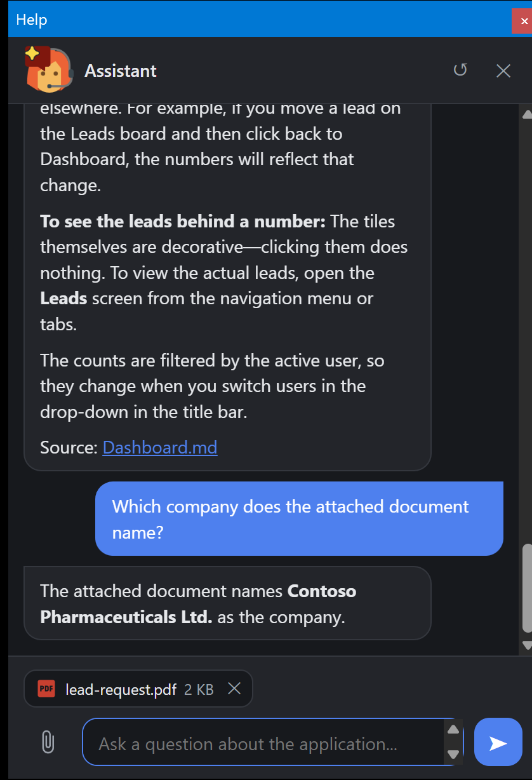Click the Assistant avatar icon
Viewport: 532px width, 780px height.
48,69
